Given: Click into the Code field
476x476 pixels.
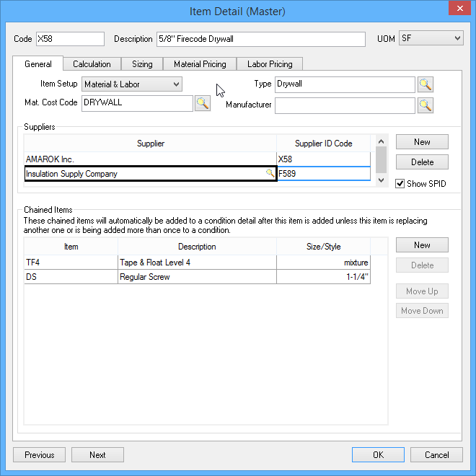Looking at the screenshot, I should click(x=70, y=39).
